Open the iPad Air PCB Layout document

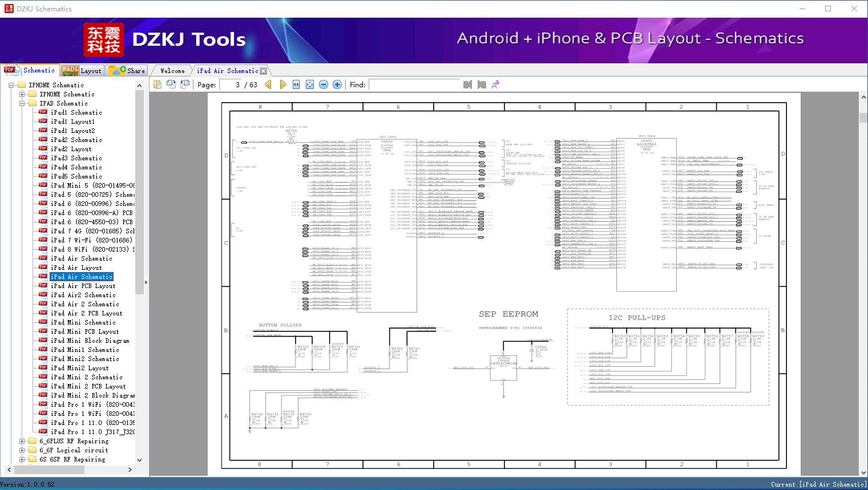pyautogui.click(x=82, y=285)
